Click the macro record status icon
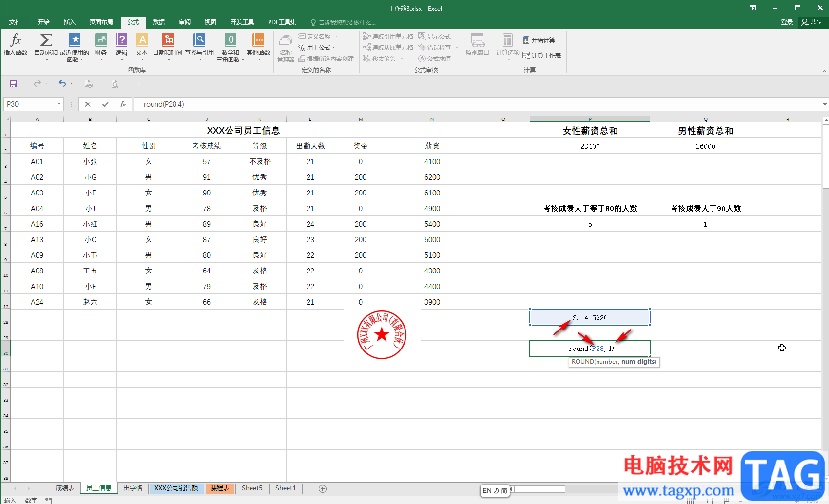829x504 pixels. point(48,500)
